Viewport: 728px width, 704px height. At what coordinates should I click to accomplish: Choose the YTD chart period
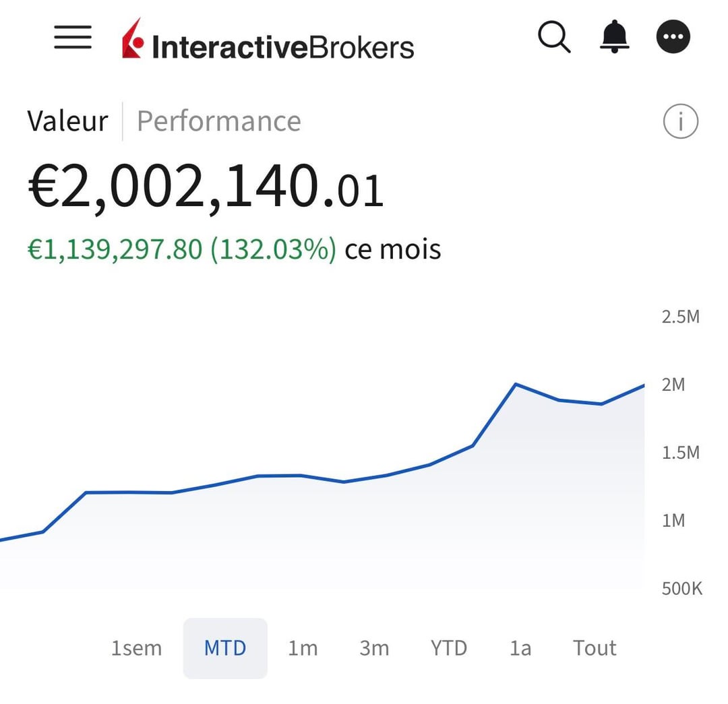(x=448, y=648)
